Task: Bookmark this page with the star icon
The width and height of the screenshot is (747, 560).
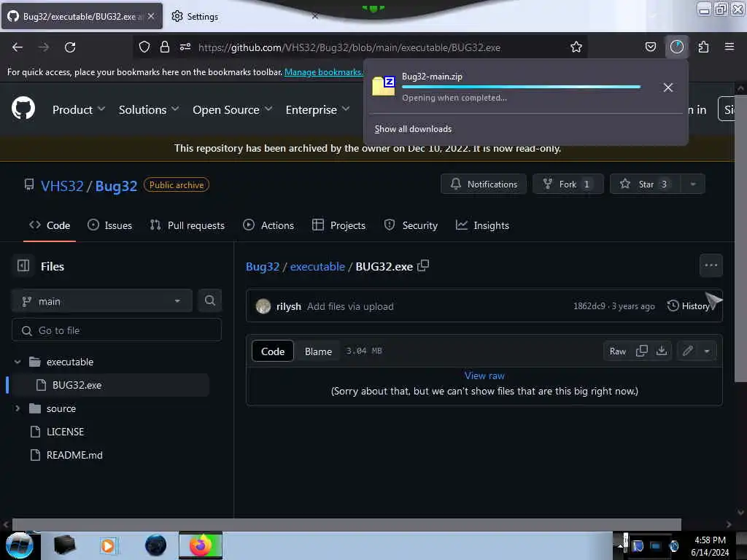Action: coord(576,47)
